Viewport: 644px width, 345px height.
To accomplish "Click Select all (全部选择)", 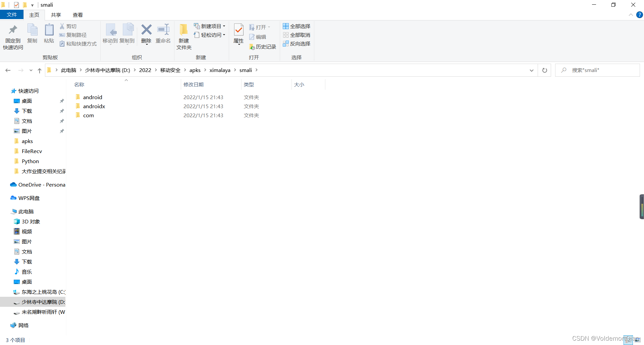I will click(297, 26).
